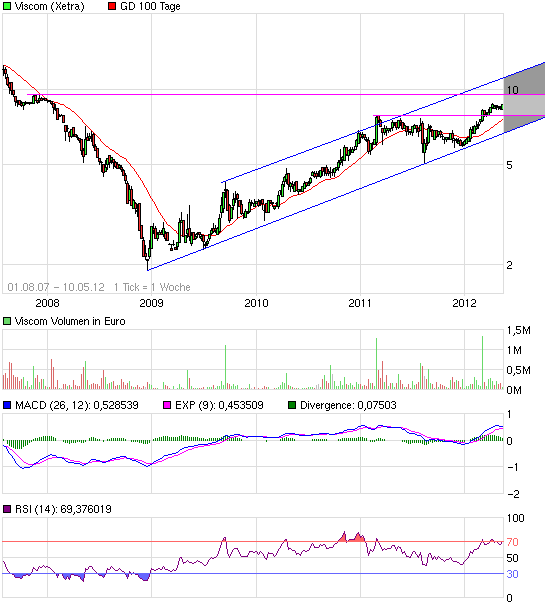545x606 pixels.
Task: Click the volume axis label 1M
Action: (x=514, y=350)
